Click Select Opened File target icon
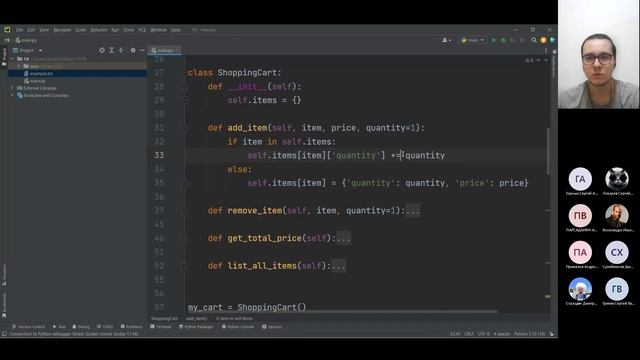Viewport: 640px width, 360px height. [102, 50]
